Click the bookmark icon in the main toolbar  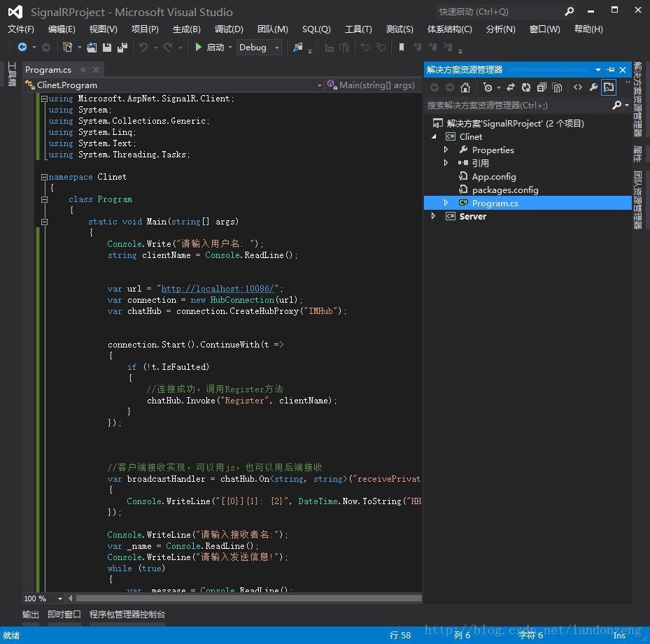click(401, 48)
